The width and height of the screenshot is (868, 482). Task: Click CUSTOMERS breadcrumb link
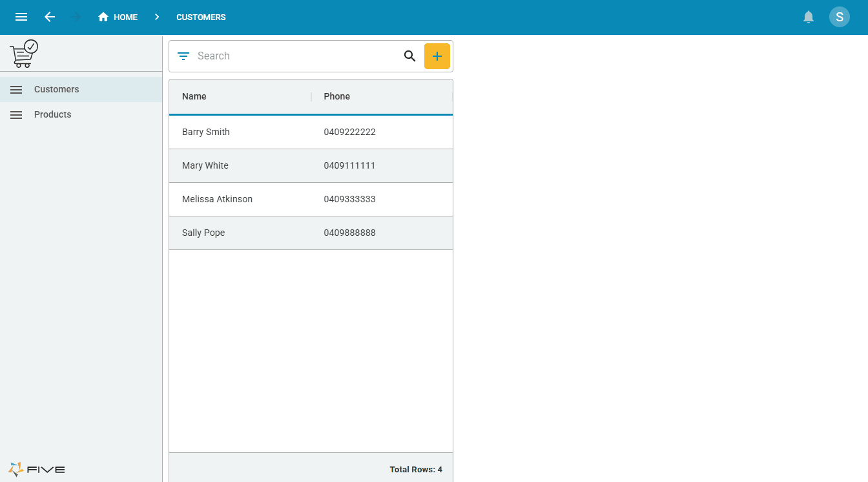[x=201, y=17]
